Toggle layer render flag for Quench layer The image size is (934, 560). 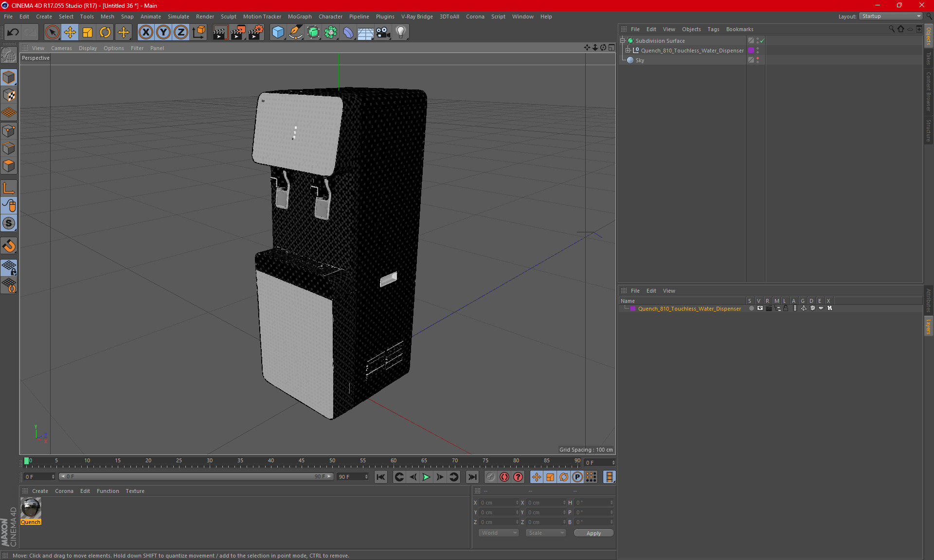tap(769, 308)
